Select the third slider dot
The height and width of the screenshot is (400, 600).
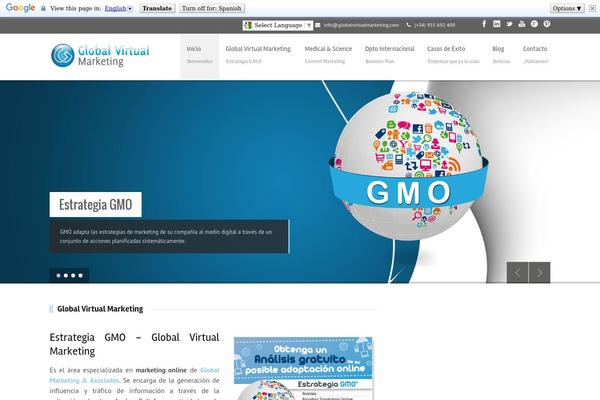point(73,275)
